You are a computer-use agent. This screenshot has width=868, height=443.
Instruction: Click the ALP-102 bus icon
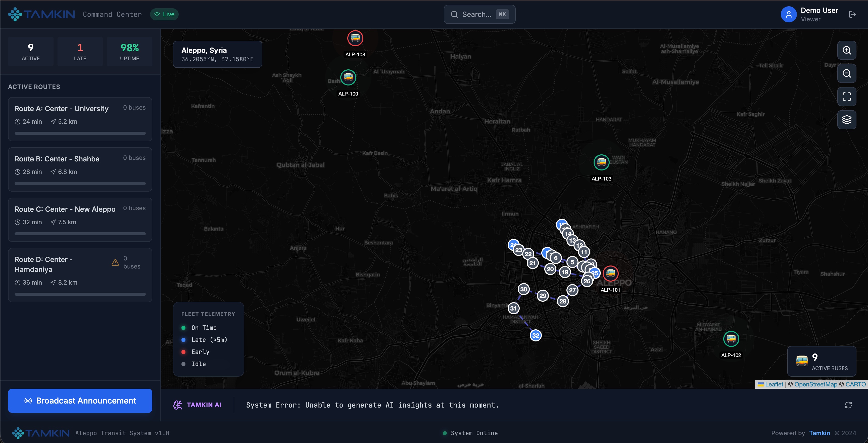(x=731, y=339)
